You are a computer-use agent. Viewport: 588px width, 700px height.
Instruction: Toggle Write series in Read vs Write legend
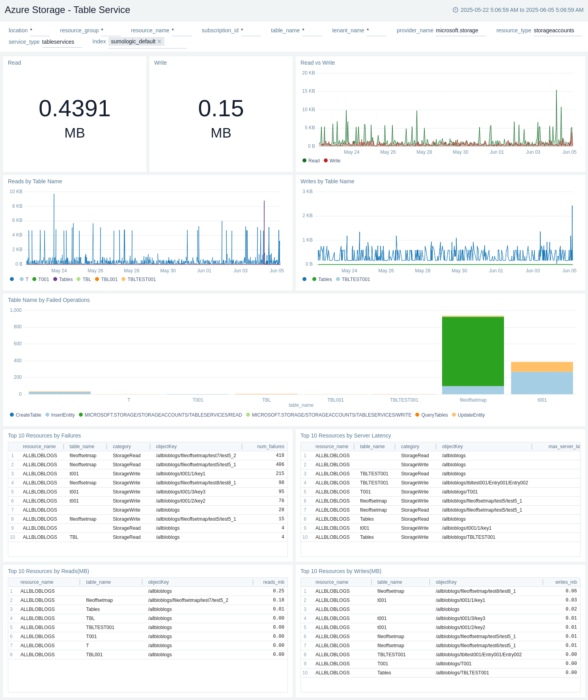(x=332, y=161)
